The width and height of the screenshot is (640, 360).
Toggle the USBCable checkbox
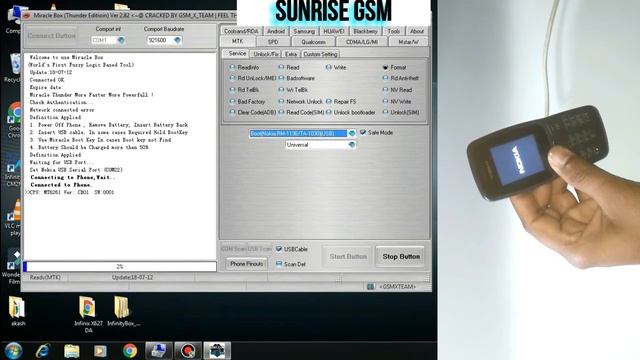coord(279,249)
